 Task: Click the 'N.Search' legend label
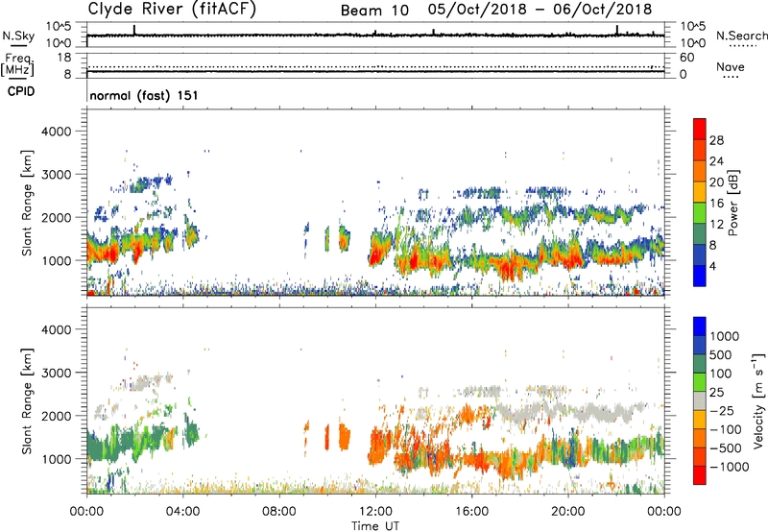coord(742,36)
